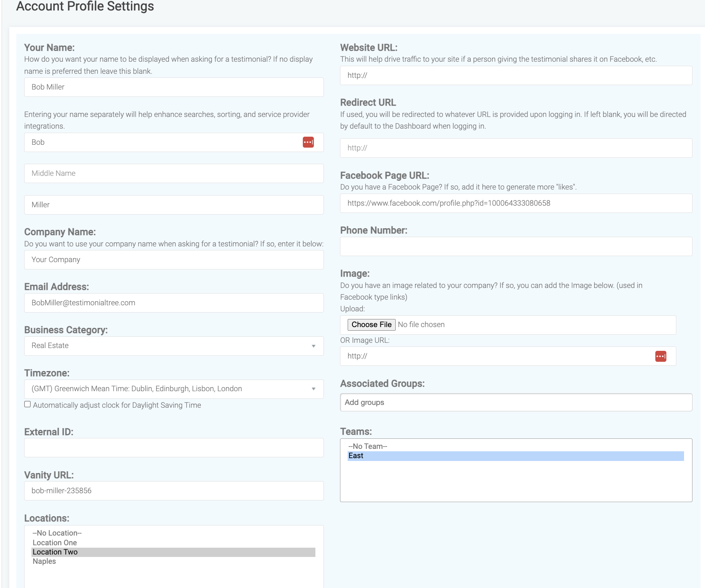Click the Middle Name input field
This screenshot has width=705, height=588.
[174, 173]
